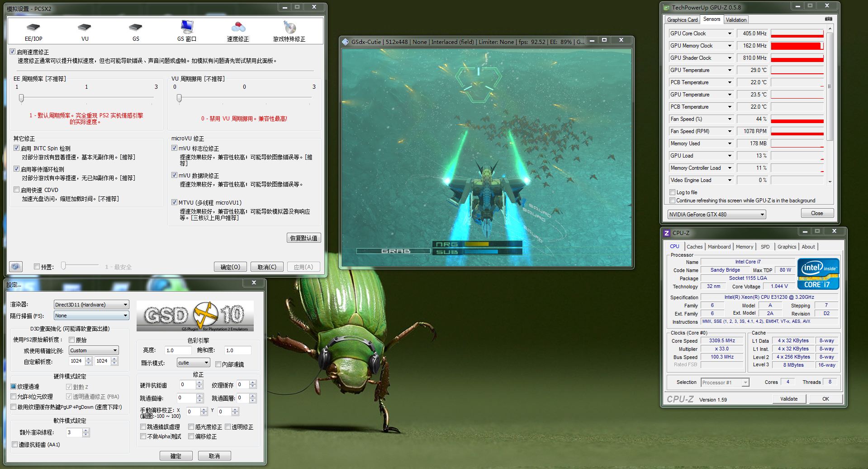Open the Processor #1 selection dropdown
The height and width of the screenshot is (469, 868).
725,383
